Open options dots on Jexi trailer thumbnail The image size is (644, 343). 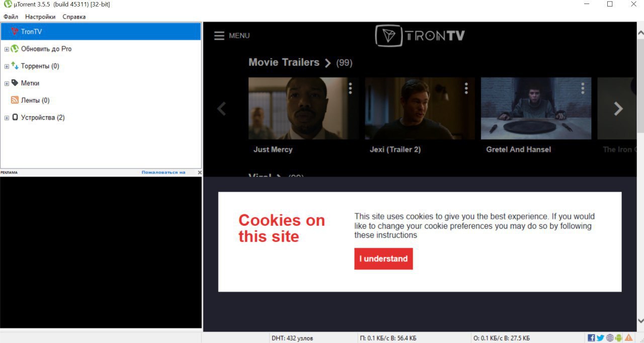point(466,89)
